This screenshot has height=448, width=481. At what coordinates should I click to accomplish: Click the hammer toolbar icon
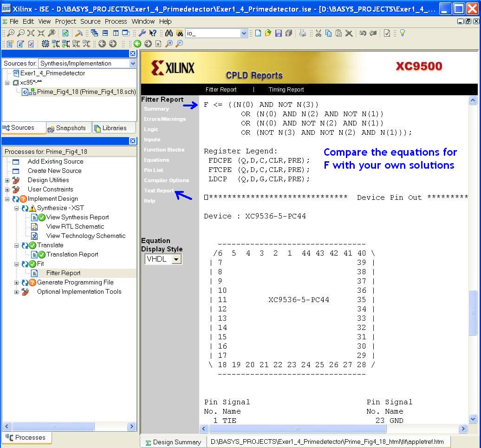point(79,33)
